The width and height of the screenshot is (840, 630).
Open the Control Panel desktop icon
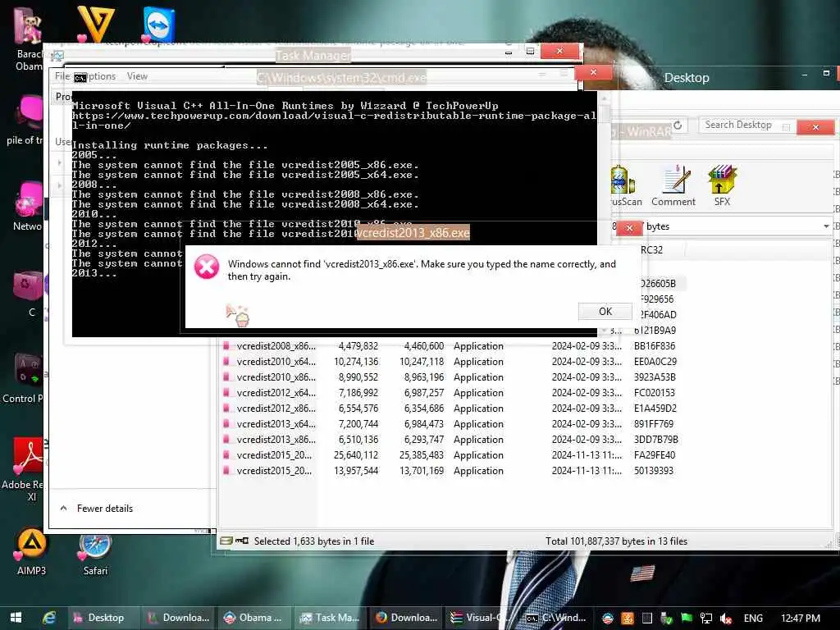(24, 379)
